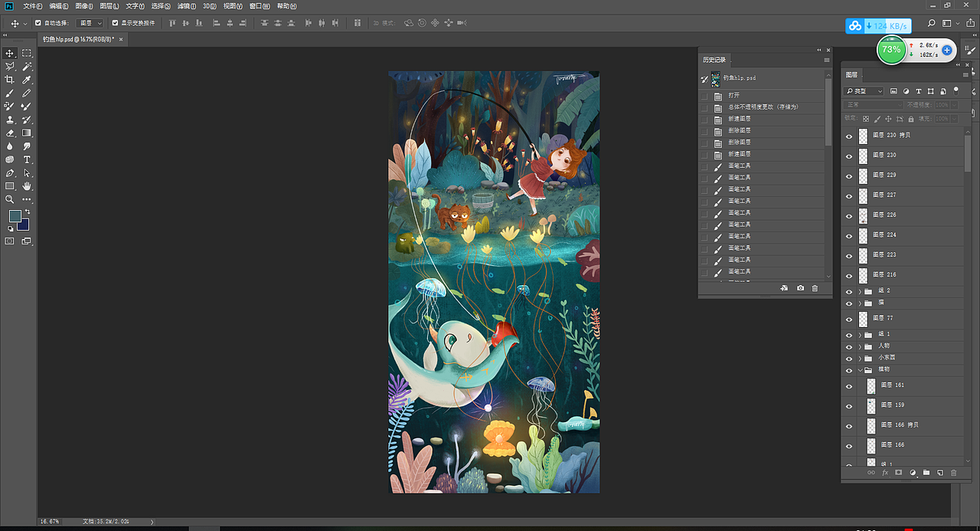Select the Brush tool in toolbox
Viewport: 980px width, 531px height.
10,93
